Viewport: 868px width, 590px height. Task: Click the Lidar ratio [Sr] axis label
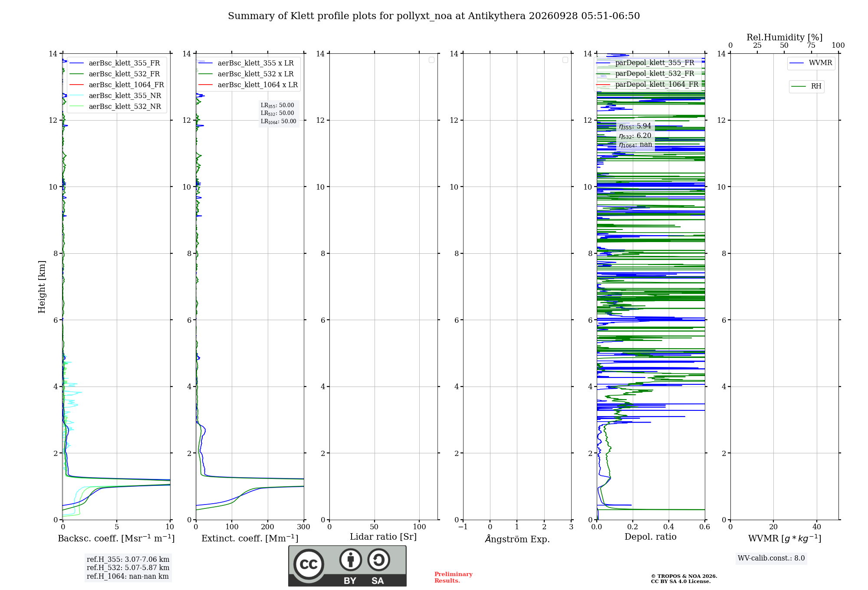coord(383,537)
